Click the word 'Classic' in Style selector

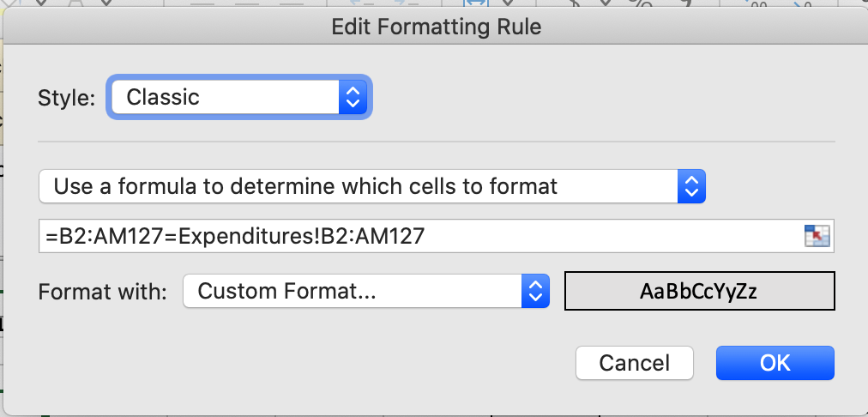[x=163, y=97]
